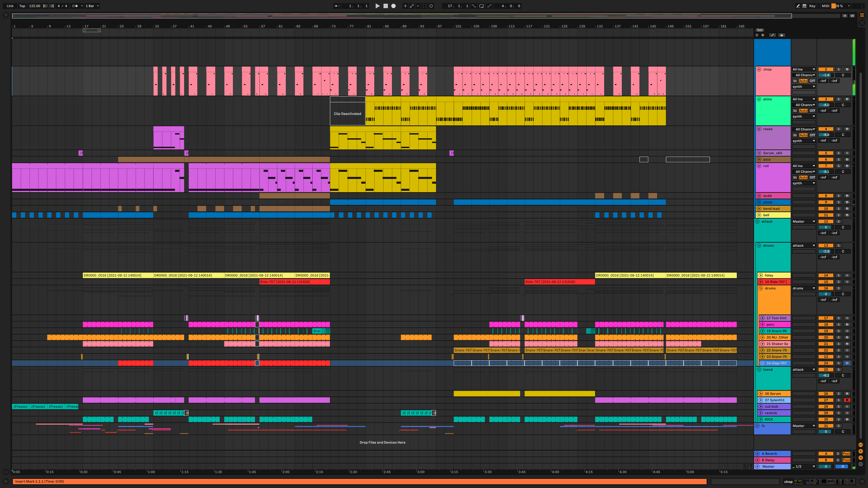Screen dimensions: 868x488
Task: Collapse the reese track
Action: click(759, 129)
